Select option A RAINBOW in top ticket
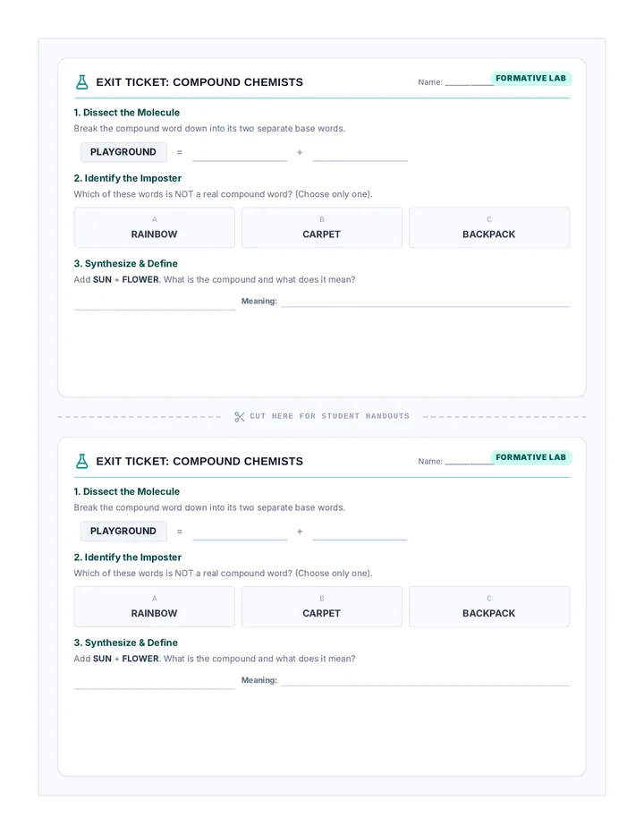This screenshot has width=644, height=834. [x=154, y=227]
